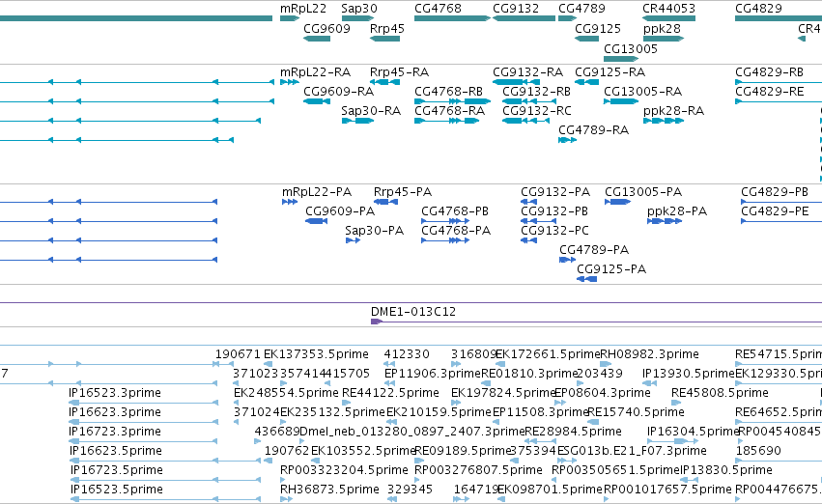Choose transcript CG9132-RC
822x504 pixels.
[x=537, y=111]
